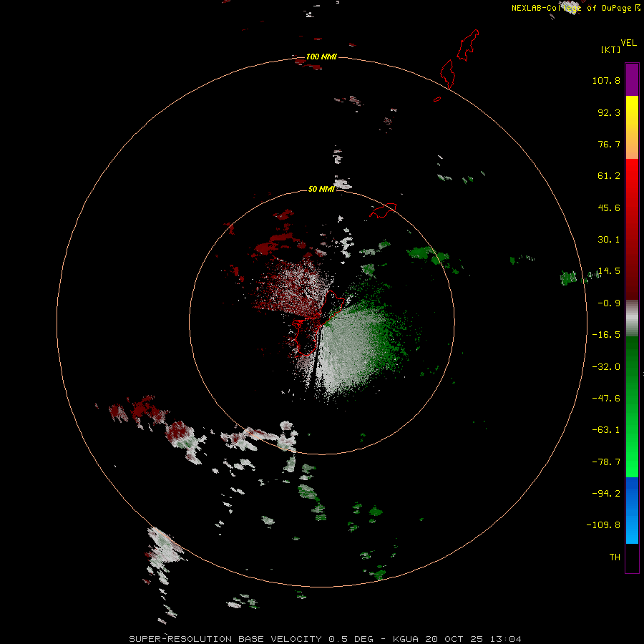Click the 50 NMI range ring label
Screen dimensions: 644x644
[x=321, y=189]
